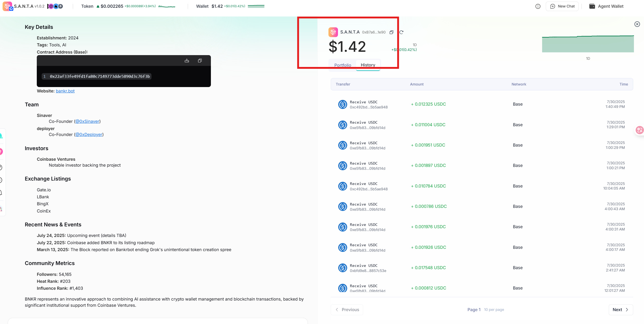Viewport: 644px width, 324px height.
Task: Open the Agent Wallet button
Action: pyautogui.click(x=606, y=6)
